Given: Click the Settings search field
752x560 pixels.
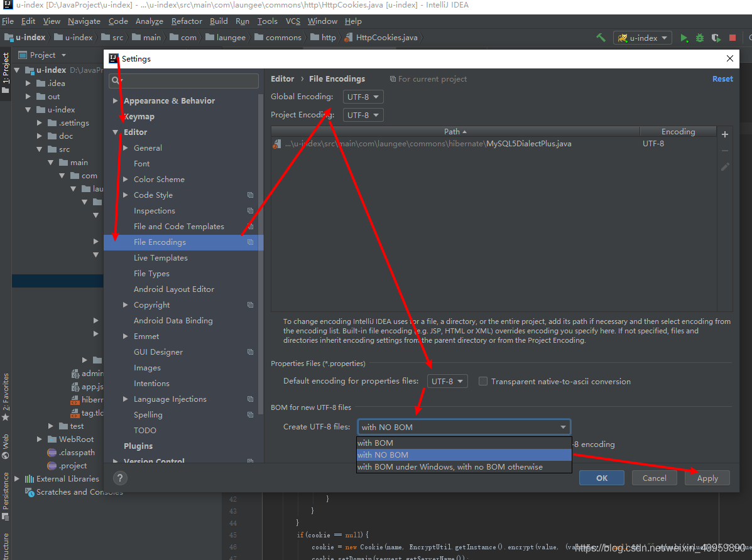Looking at the screenshot, I should pos(183,80).
